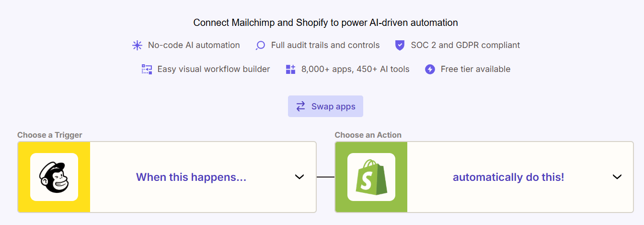Click the 'Choose a Trigger' label
The height and width of the screenshot is (225, 644).
[50, 135]
